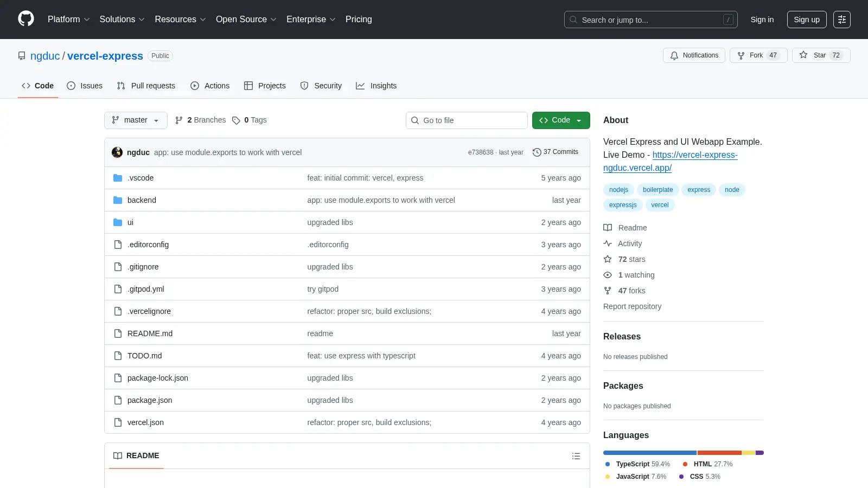Viewport: 868px width, 488px height.
Task: Select the Code tab
Action: pyautogui.click(x=38, y=86)
